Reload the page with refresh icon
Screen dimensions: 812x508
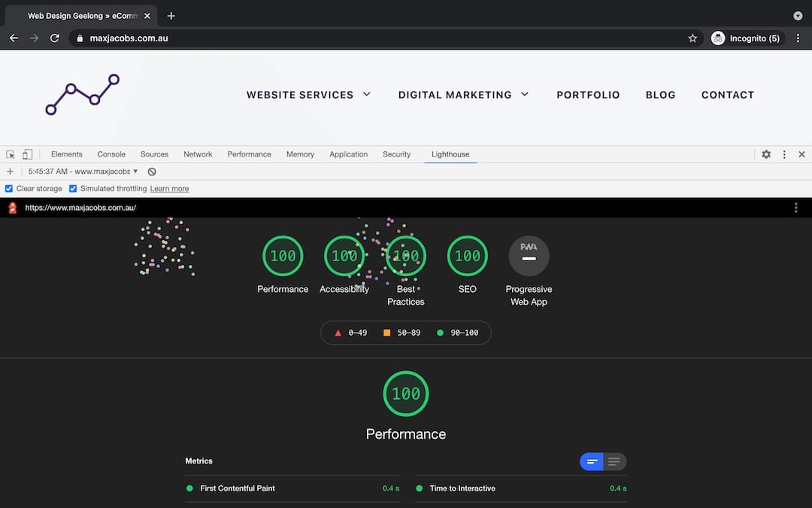54,38
